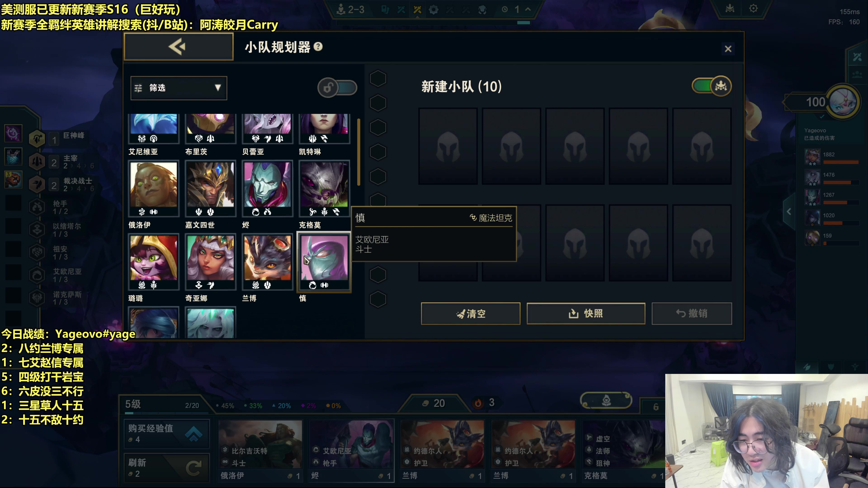Open the 筛选 filter dropdown

tap(179, 88)
